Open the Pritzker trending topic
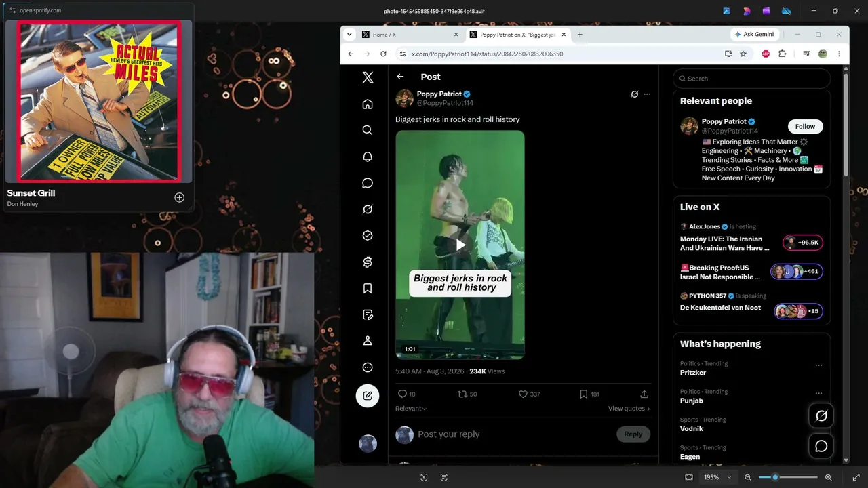The width and height of the screenshot is (868, 488). click(x=693, y=373)
